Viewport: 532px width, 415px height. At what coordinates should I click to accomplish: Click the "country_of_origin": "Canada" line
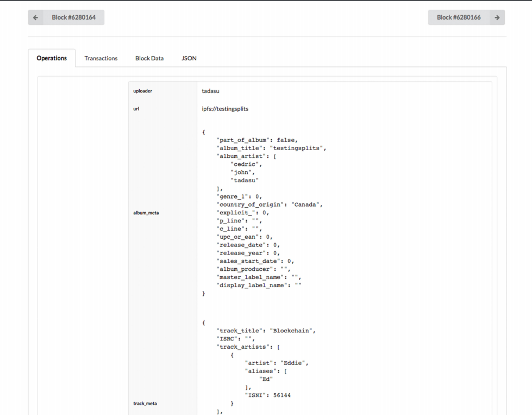point(270,205)
